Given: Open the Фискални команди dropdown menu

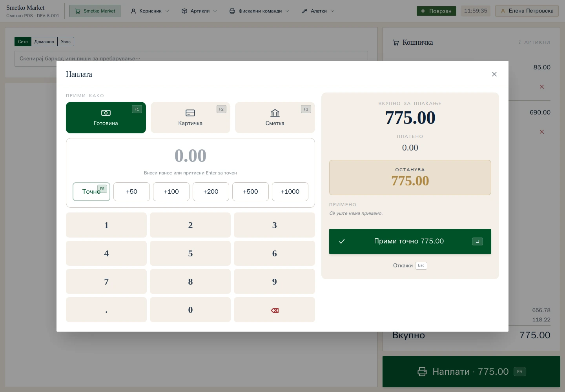Looking at the screenshot, I should (x=259, y=11).
